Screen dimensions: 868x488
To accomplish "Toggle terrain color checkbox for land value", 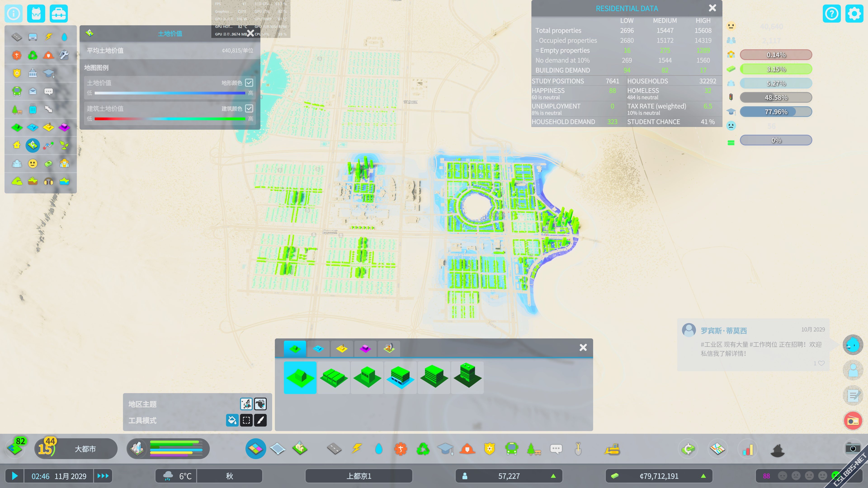I will coord(249,83).
